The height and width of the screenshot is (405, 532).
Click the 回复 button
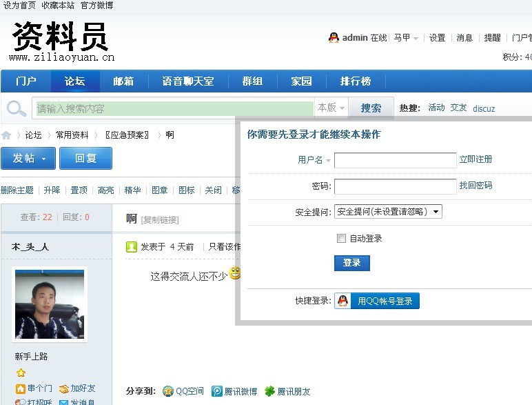[86, 158]
